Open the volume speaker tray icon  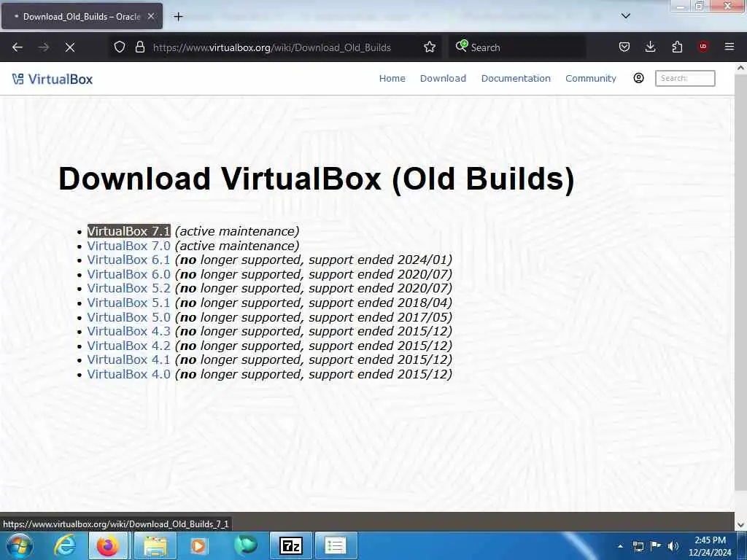coord(673,546)
